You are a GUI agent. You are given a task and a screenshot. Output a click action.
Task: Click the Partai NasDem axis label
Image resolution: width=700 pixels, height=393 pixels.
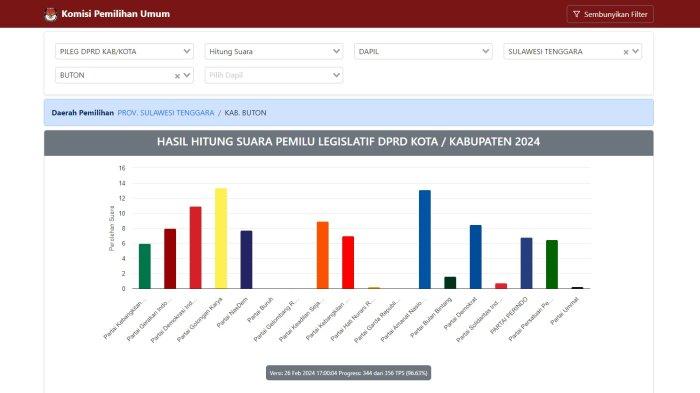click(x=232, y=312)
